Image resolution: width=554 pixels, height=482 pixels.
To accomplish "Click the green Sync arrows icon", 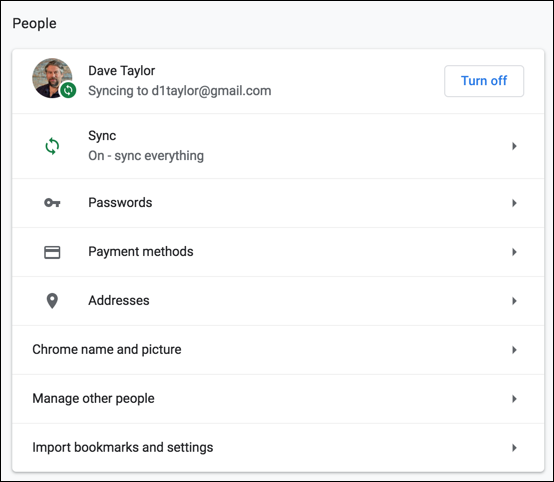I will (52, 146).
